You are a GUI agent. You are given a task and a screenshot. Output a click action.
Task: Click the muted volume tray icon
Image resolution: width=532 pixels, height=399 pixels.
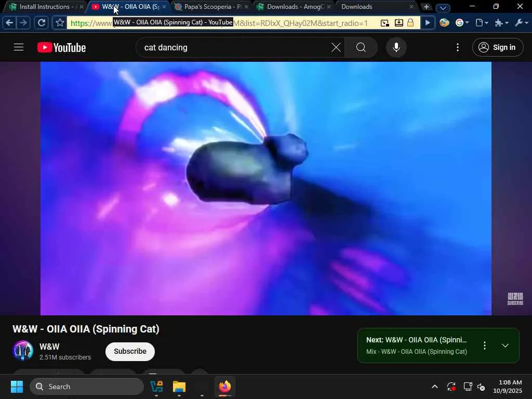point(481,387)
